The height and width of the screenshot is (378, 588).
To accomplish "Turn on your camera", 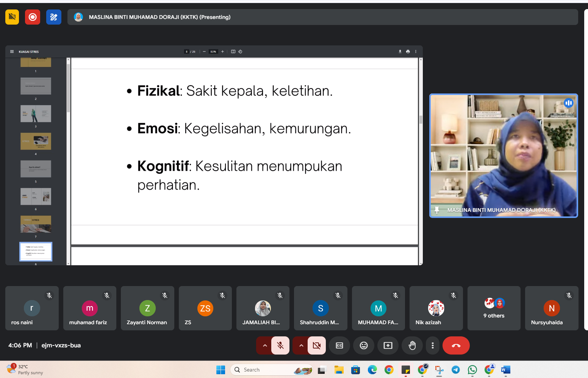I will pos(317,345).
